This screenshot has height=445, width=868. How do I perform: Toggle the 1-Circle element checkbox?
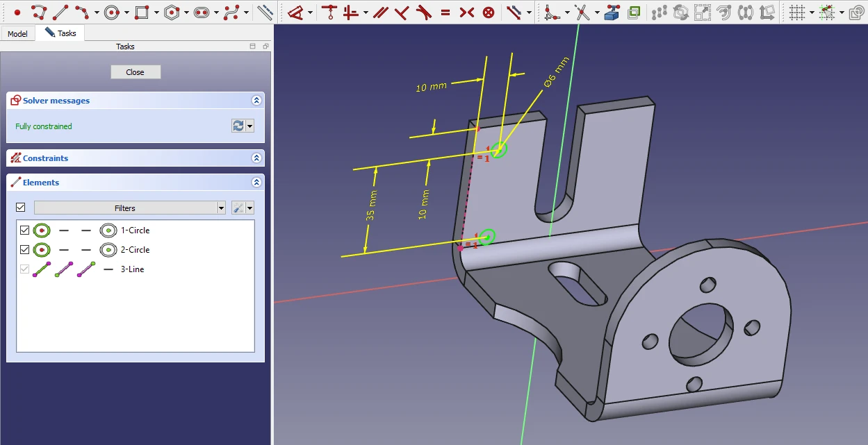click(x=25, y=230)
